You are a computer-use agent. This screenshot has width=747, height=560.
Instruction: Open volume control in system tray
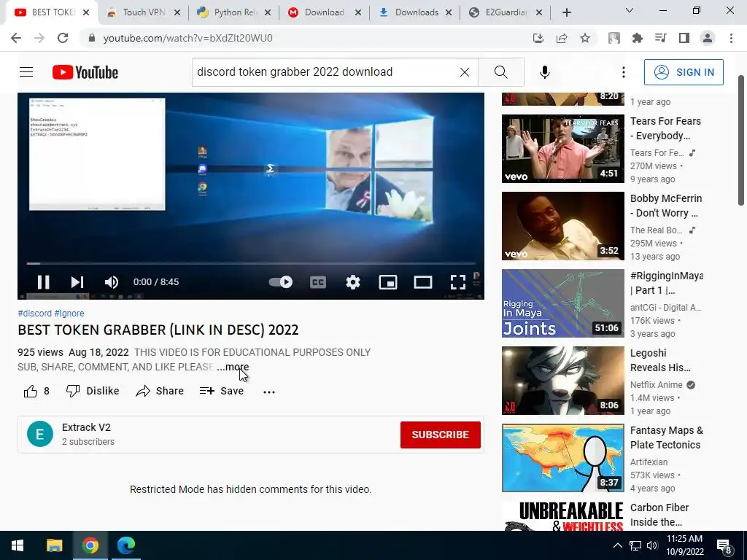click(x=652, y=545)
